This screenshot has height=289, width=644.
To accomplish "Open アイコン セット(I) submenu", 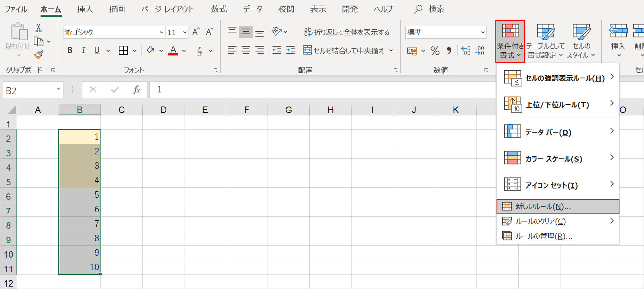I will click(x=558, y=185).
